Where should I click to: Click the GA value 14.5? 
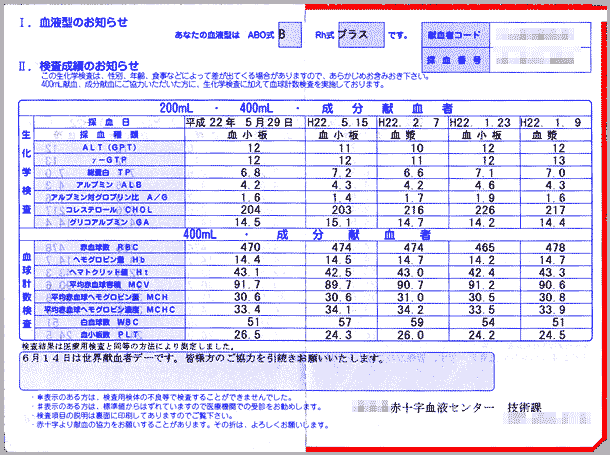tap(247, 222)
